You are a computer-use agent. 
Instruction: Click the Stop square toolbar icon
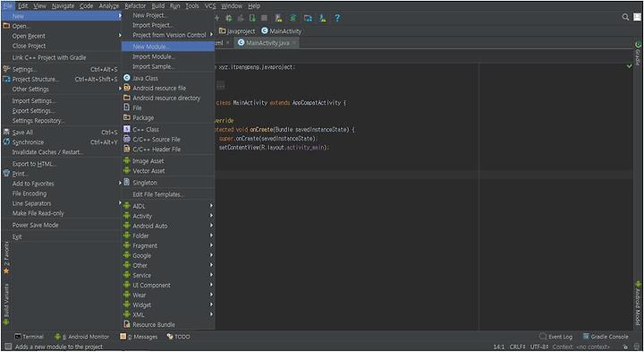(x=265, y=18)
